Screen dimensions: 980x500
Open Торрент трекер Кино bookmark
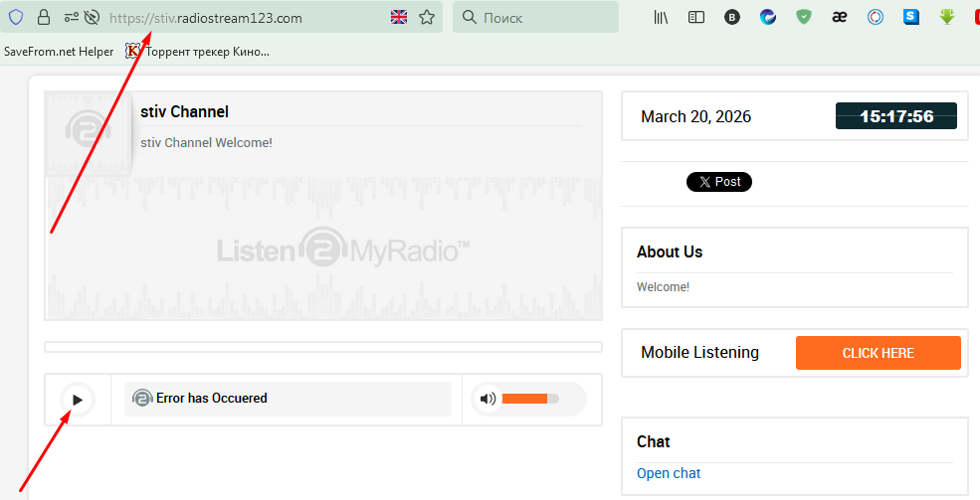(x=198, y=51)
